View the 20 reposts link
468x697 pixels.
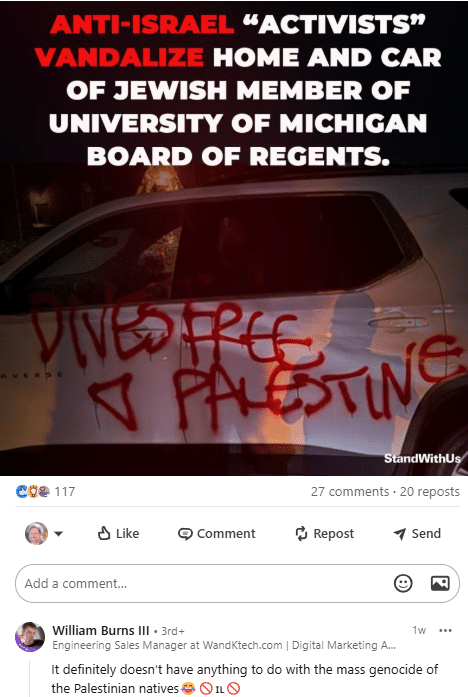tap(430, 491)
